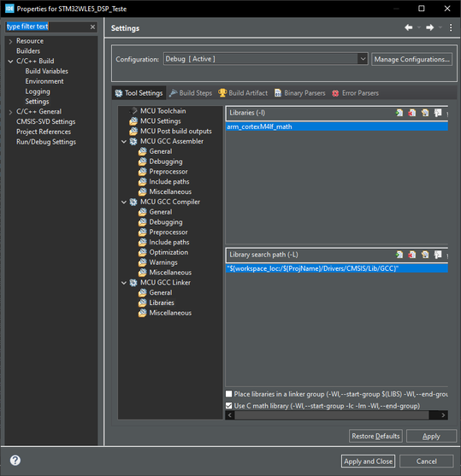Edit selected entry in Libraries (-l) toolbar

click(425, 113)
